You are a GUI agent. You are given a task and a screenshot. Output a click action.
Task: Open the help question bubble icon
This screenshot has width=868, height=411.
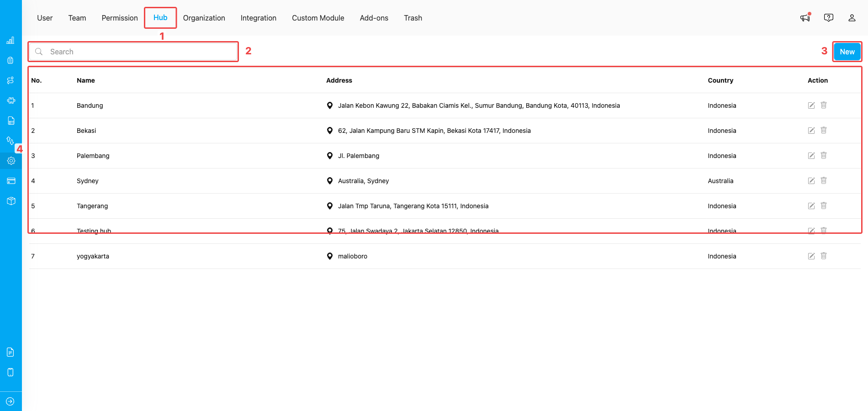pyautogui.click(x=829, y=18)
